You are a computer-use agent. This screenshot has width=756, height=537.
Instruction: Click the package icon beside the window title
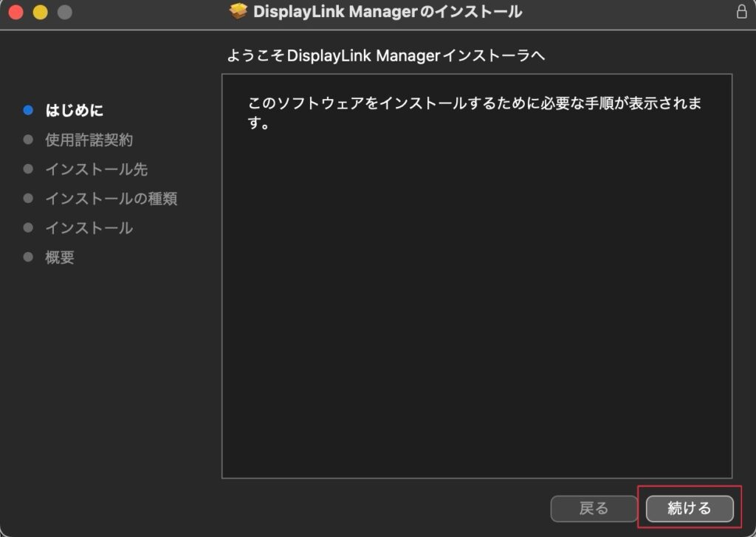point(238,11)
